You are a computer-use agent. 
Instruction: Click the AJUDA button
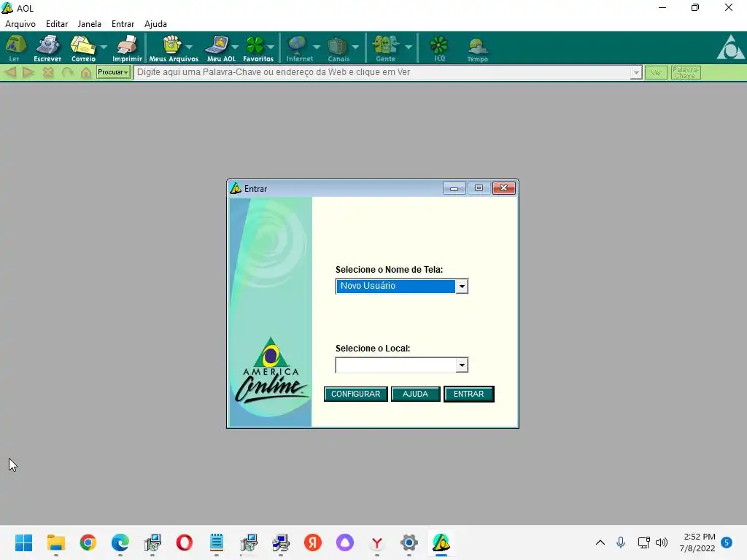point(415,394)
